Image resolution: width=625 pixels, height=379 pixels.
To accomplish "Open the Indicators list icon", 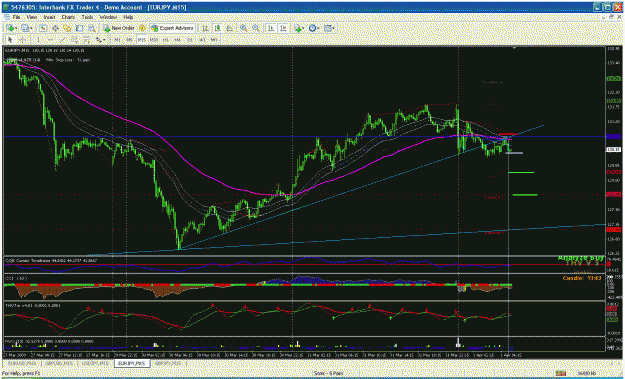I will coord(297,28).
